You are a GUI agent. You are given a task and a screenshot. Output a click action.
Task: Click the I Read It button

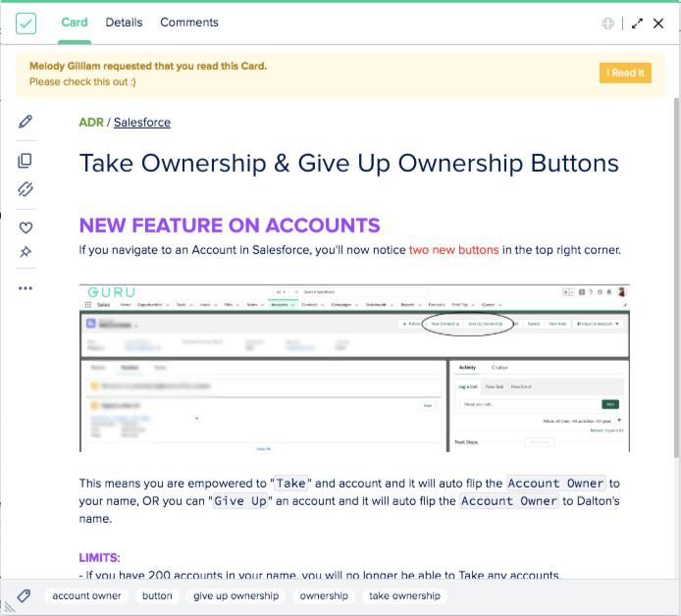[x=625, y=73]
